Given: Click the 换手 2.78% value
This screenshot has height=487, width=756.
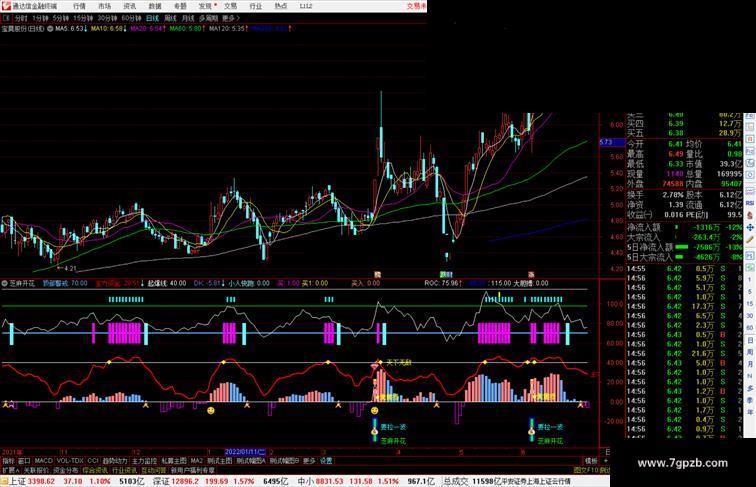Looking at the screenshot, I should click(673, 195).
